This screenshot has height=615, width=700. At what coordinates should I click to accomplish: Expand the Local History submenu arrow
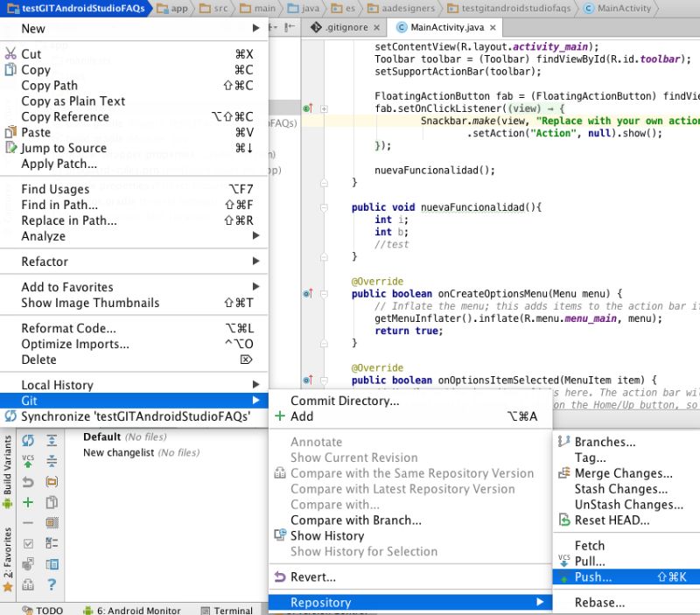coord(255,384)
